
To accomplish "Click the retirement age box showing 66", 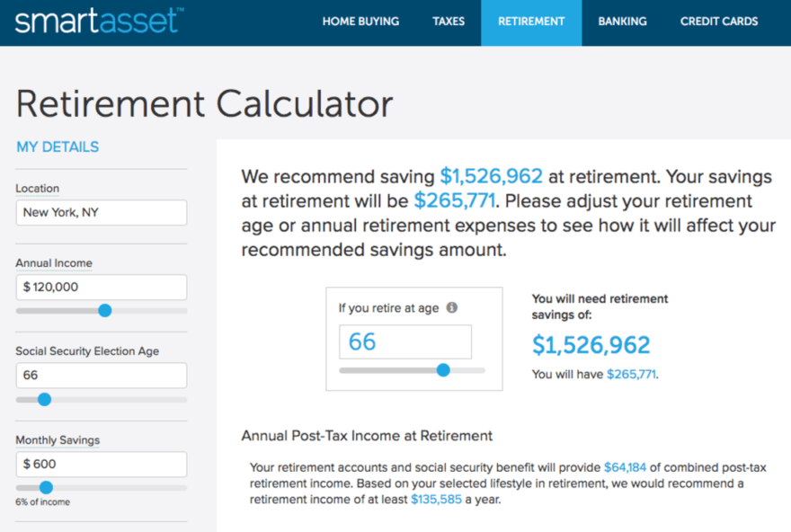I will pos(404,341).
